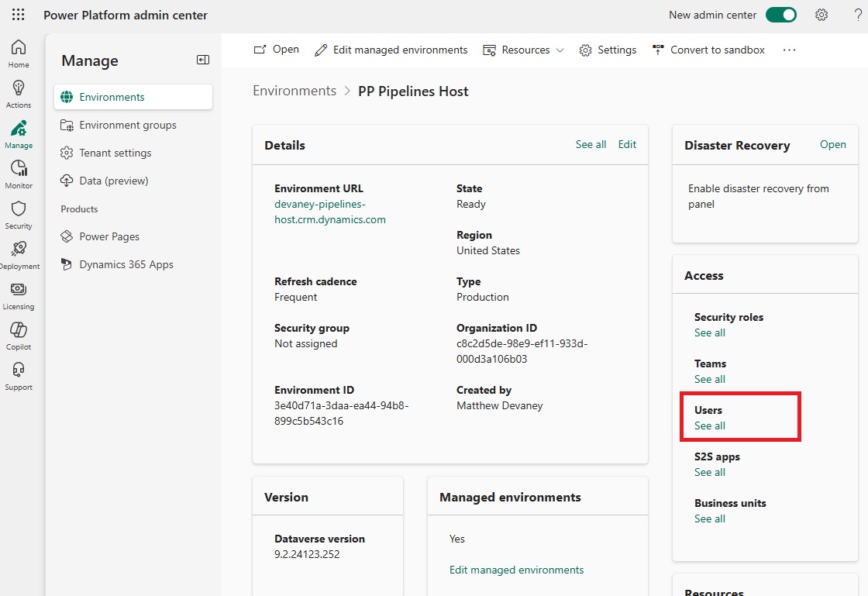Screen dimensions: 868x596
Task: Open the Settings gear in the top bar
Action: click(x=821, y=14)
